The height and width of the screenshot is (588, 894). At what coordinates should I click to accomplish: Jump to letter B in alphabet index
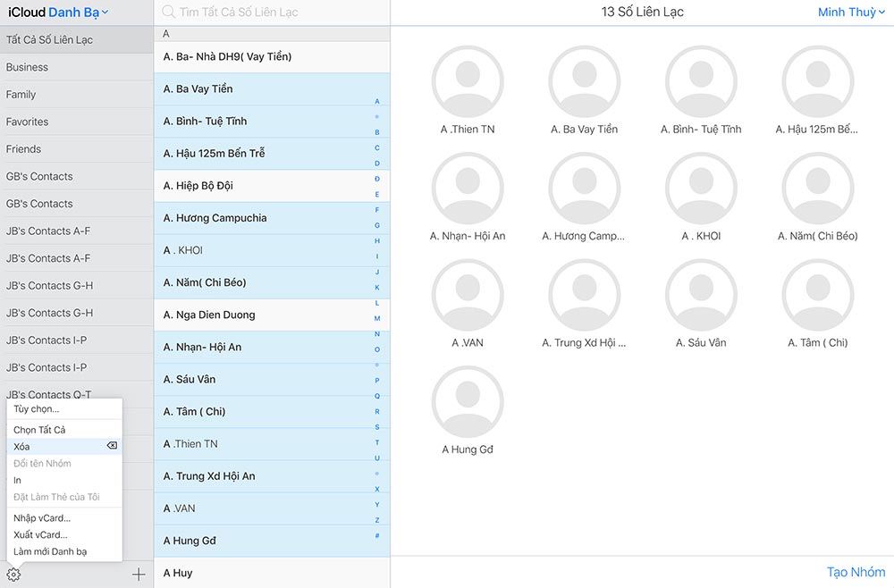pos(377,132)
